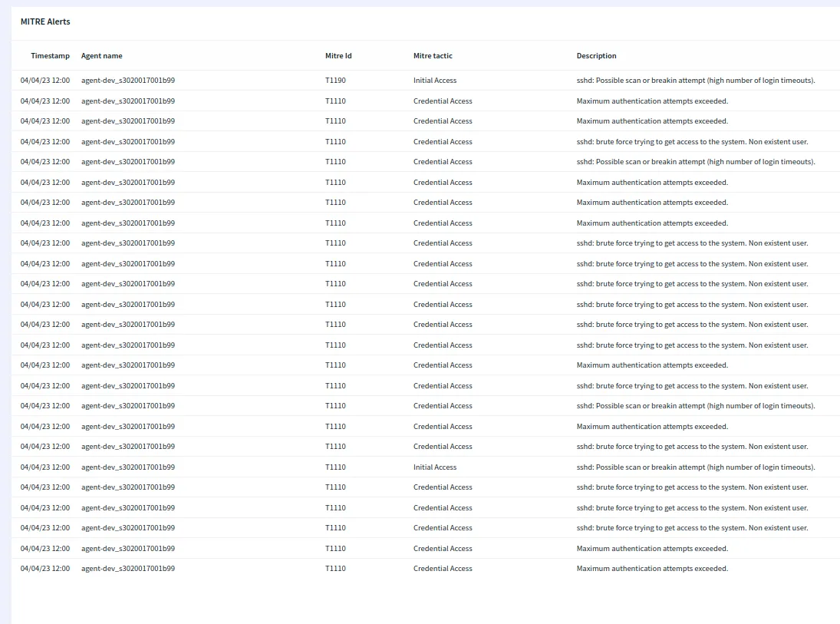Select Initial Access tactic in the first row
The height and width of the screenshot is (624, 840).
pyautogui.click(x=435, y=81)
